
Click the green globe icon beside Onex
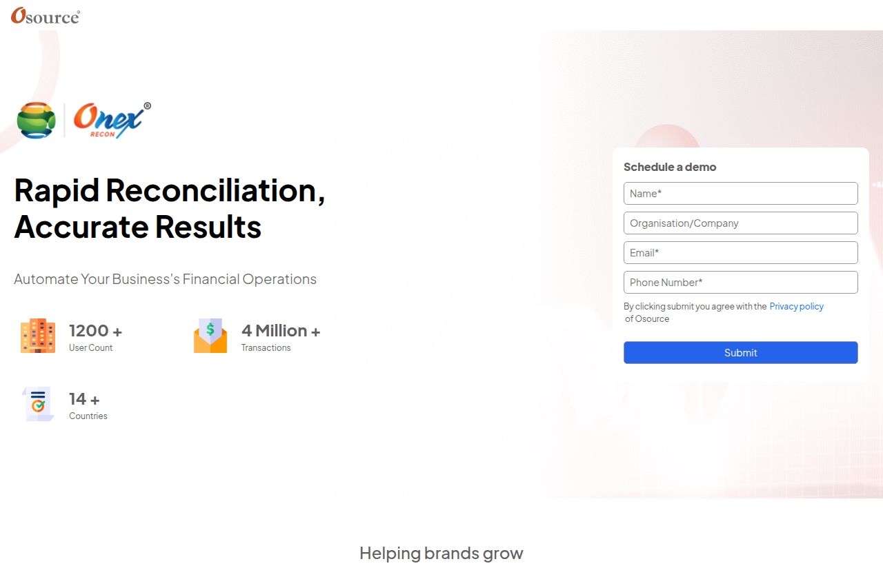tap(36, 119)
